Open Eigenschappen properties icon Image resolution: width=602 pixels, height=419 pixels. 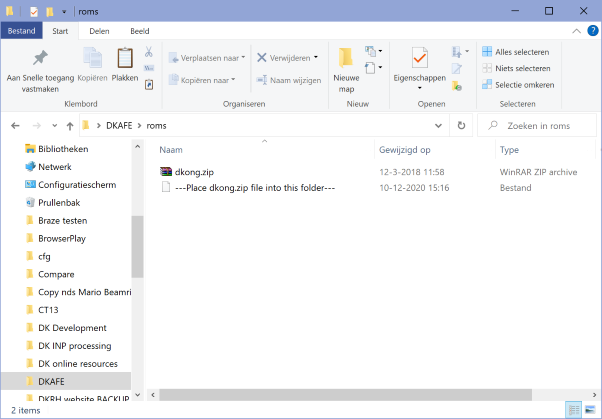click(x=420, y=58)
